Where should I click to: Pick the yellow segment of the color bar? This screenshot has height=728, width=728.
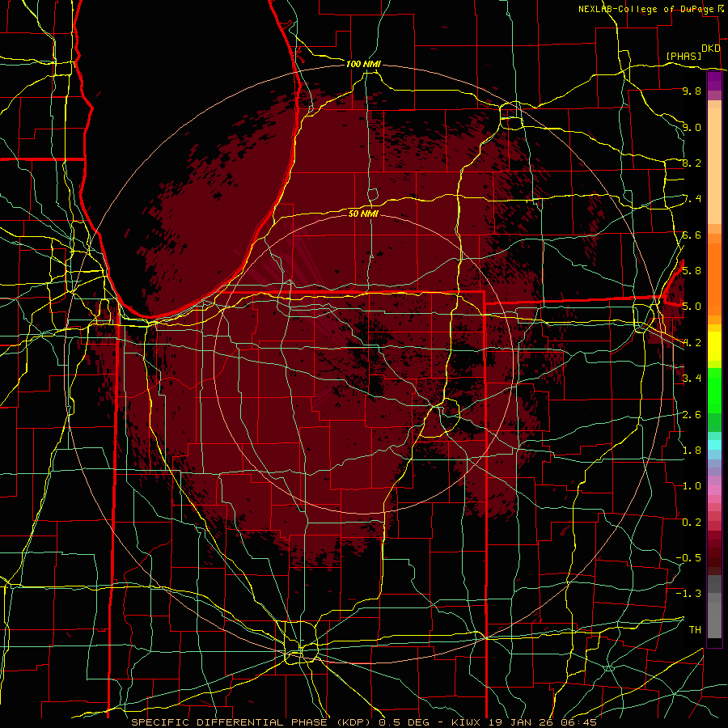[714, 346]
